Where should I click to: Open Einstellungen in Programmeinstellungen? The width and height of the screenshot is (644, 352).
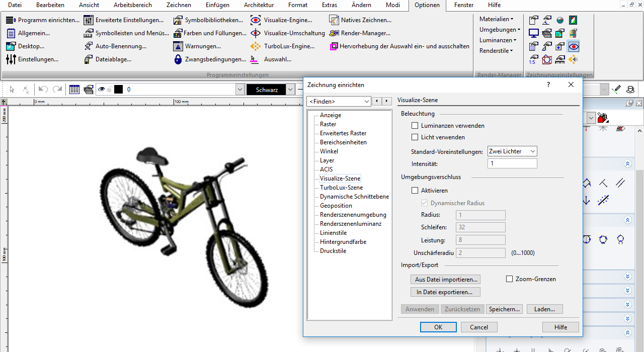point(32,59)
